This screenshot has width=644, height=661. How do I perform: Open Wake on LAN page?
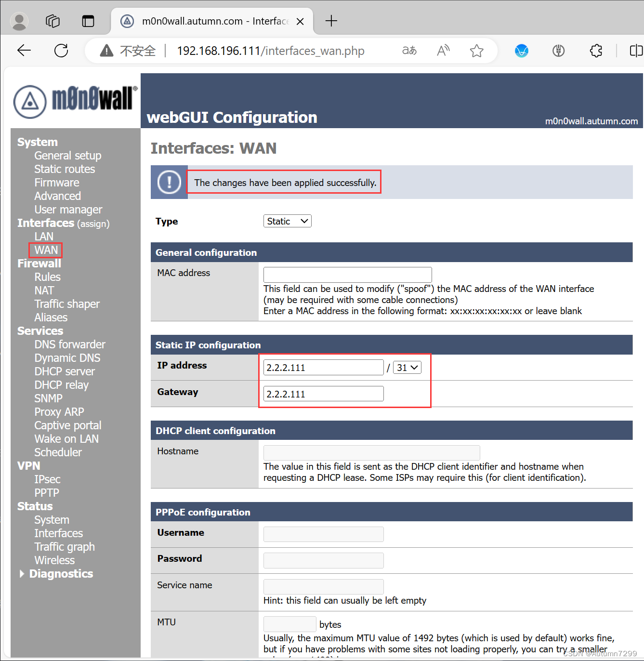(66, 439)
